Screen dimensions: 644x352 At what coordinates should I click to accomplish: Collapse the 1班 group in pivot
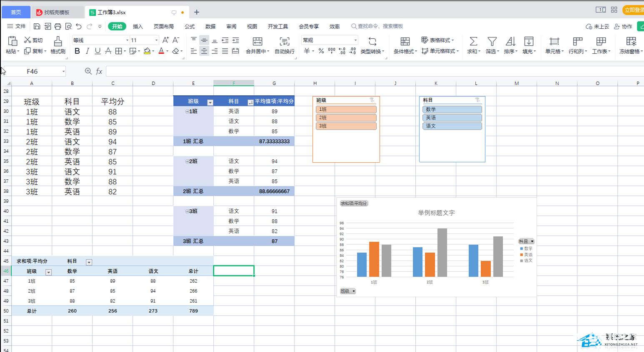(x=187, y=112)
